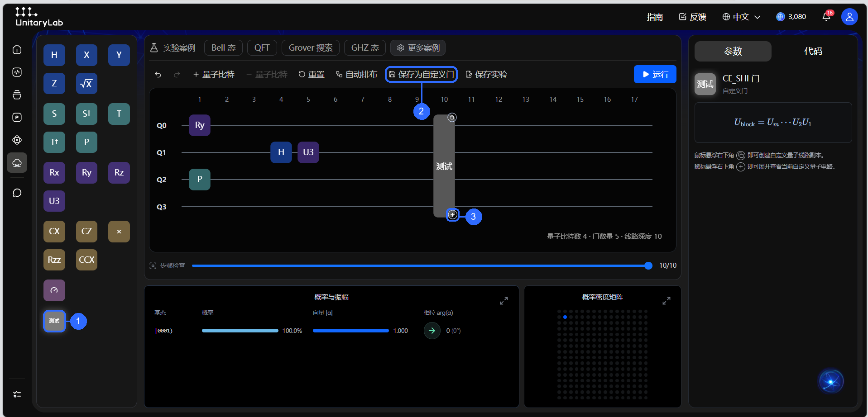Open the chat icon in sidebar
The width and height of the screenshot is (868, 417).
point(17,193)
